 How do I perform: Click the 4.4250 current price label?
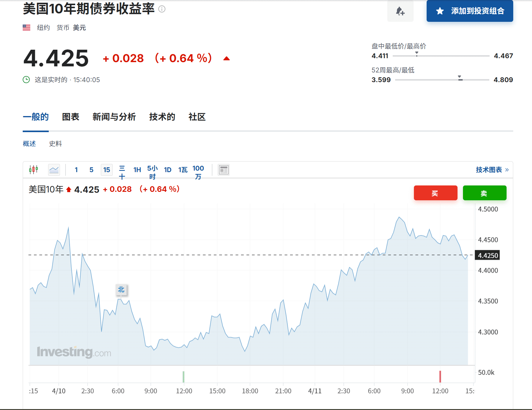pos(488,255)
